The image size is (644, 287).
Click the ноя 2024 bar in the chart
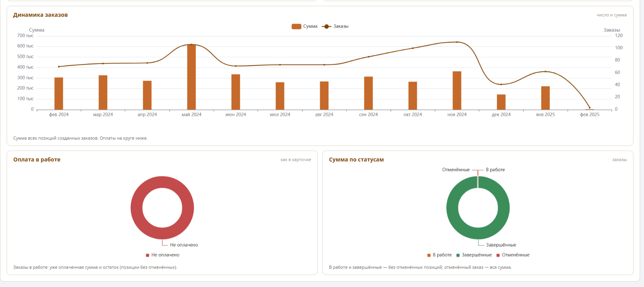click(457, 90)
